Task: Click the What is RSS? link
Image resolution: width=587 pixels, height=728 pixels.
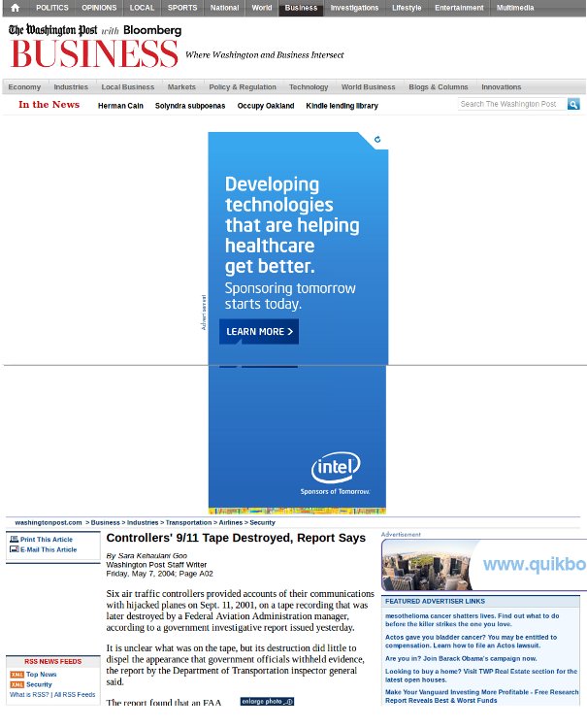Action: coord(29,695)
